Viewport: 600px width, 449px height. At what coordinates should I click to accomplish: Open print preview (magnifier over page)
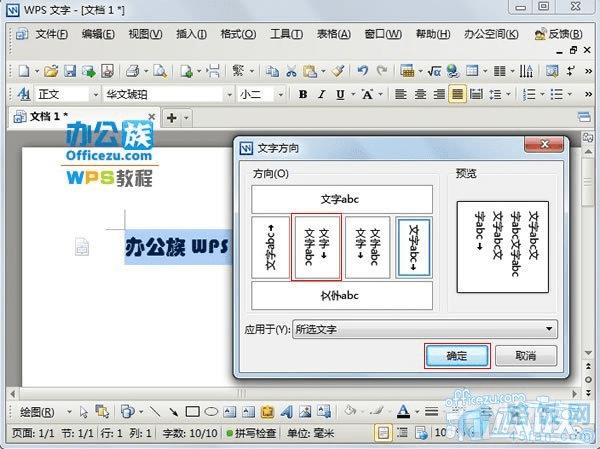(160, 71)
